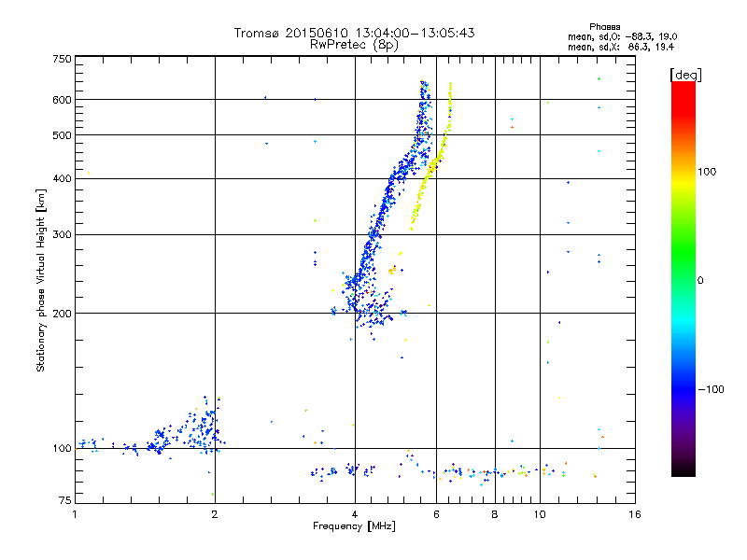Click y-axis tick label '300'

pyautogui.click(x=62, y=235)
